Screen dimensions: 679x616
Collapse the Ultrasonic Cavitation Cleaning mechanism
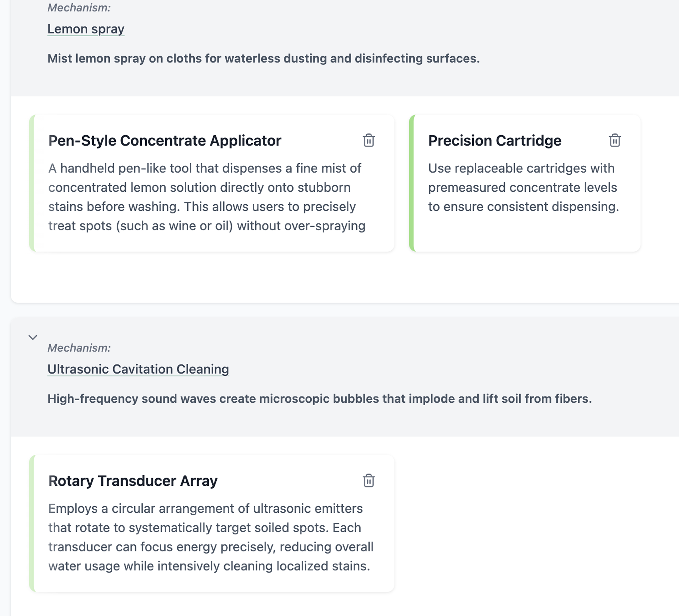tap(33, 337)
